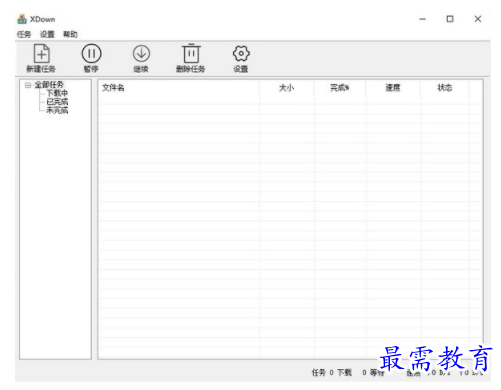Maximize the XDown window
Viewport: 501px width, 390px height.
pos(450,19)
